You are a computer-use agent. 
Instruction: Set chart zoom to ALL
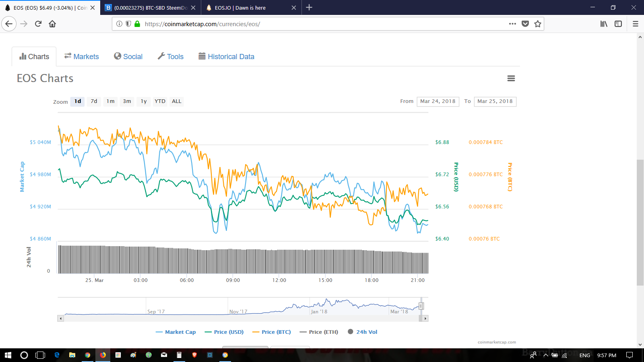(x=177, y=101)
